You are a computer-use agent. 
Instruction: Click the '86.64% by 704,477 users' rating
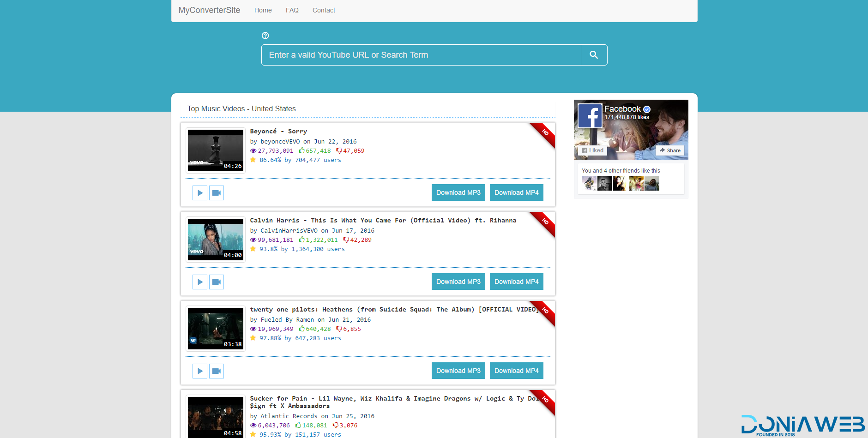[x=300, y=160]
